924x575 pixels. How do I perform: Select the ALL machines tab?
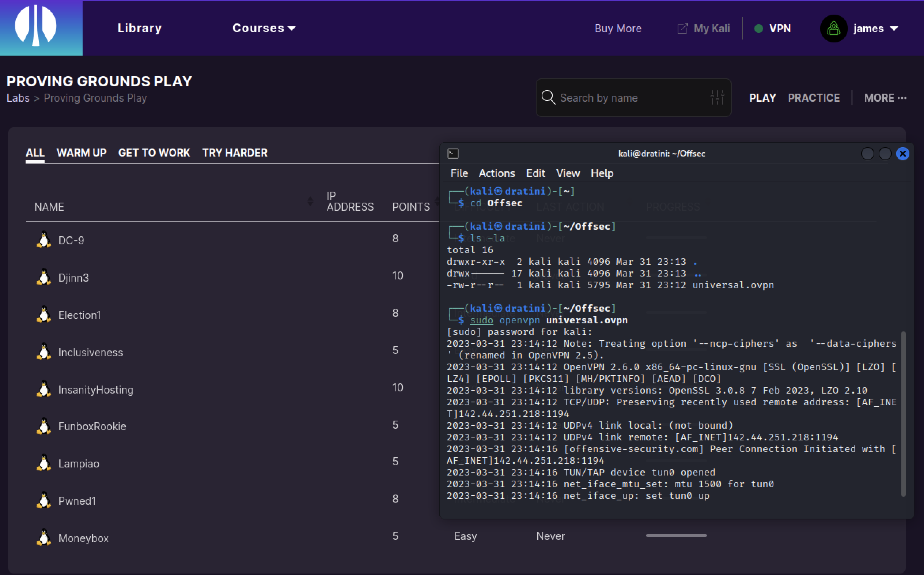(35, 153)
